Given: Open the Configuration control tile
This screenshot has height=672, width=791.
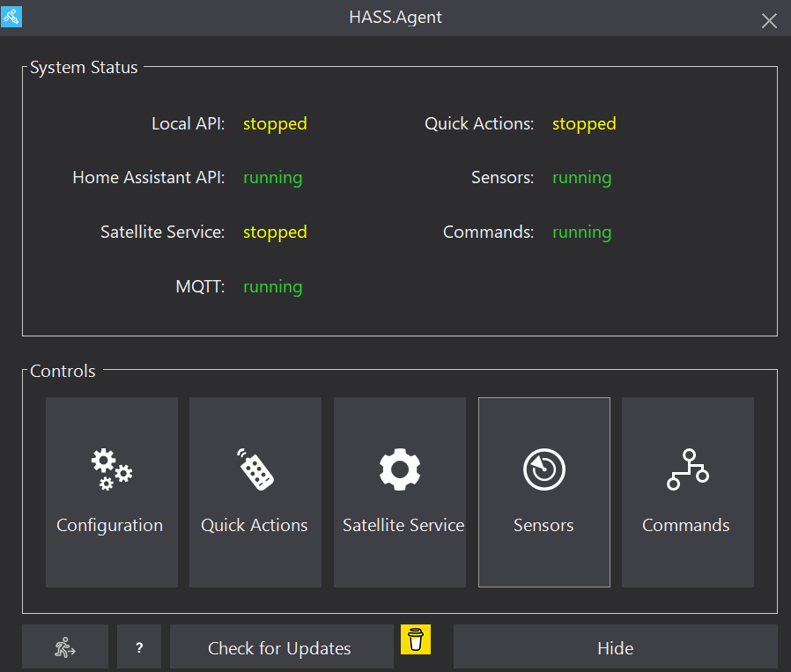Looking at the screenshot, I should [x=112, y=492].
